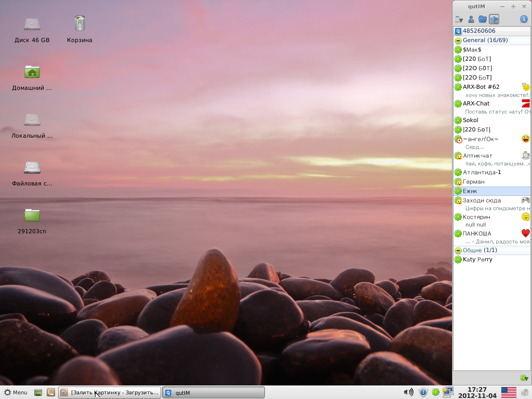Toggle the sound speaker button in qutIM
Image resolution: width=532 pixels, height=399 pixels.
click(x=494, y=19)
